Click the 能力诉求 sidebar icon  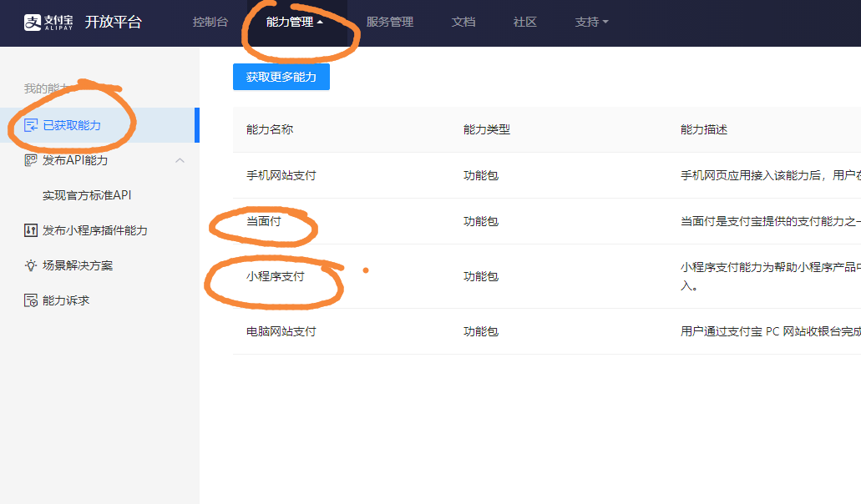(31, 300)
